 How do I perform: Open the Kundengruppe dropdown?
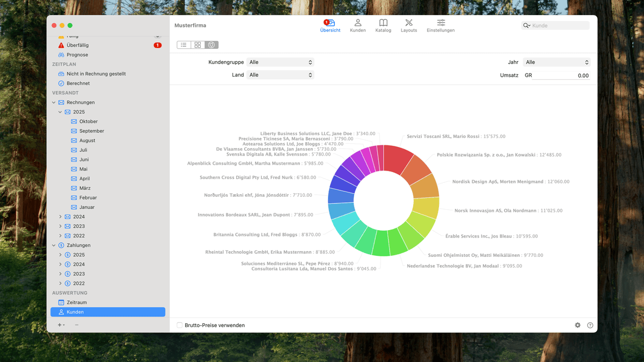point(280,62)
